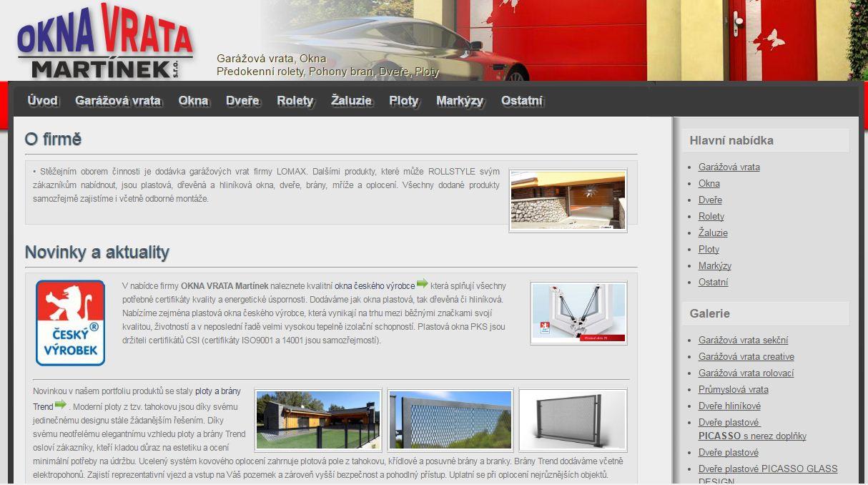Viewport: 868px width, 485px height.
Task: Click Žaluzie link in Hlavní nabídka sidebar
Action: tap(713, 233)
